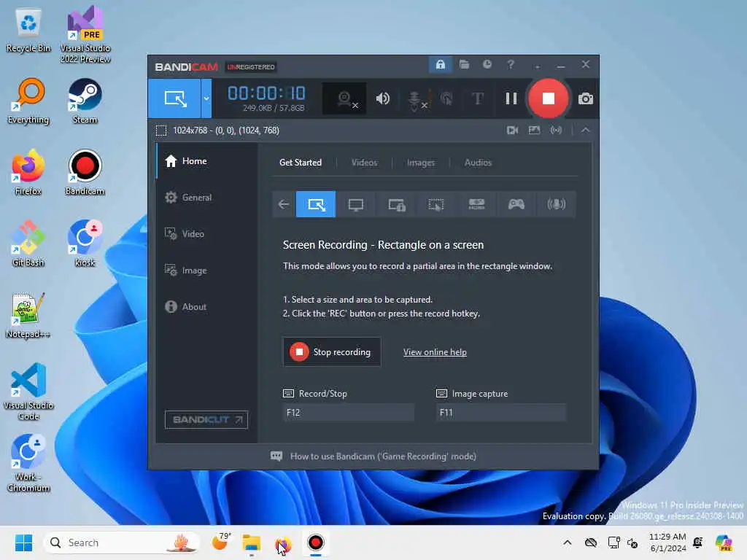Stop recording with the red round button
Viewport: 747px width, 560px height.
click(x=549, y=98)
